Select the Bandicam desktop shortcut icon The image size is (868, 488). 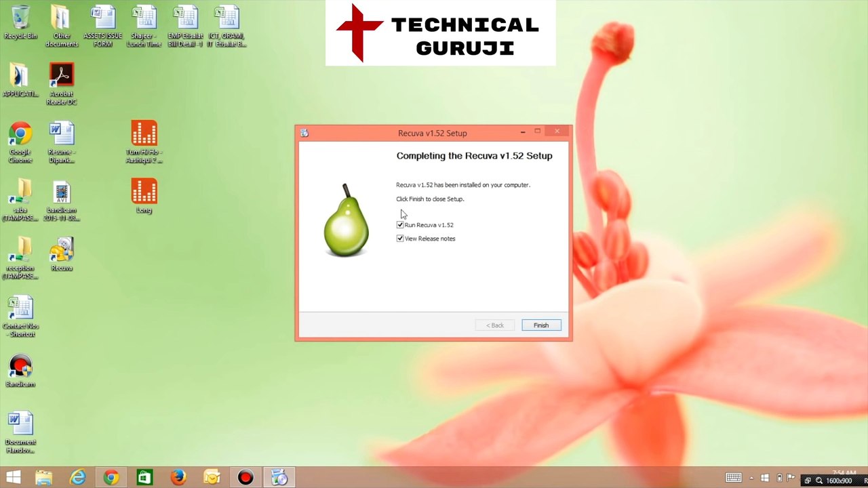[20, 371]
